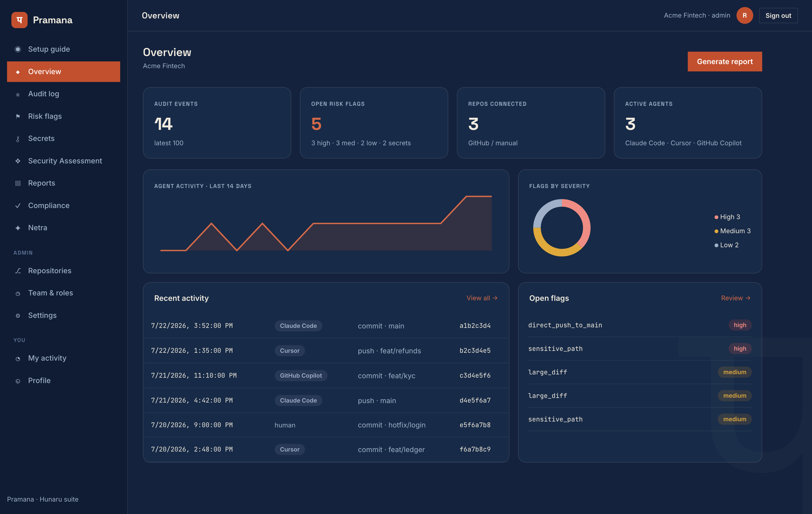Select Compliance from the sidebar
This screenshot has height=514, width=812.
(63, 205)
